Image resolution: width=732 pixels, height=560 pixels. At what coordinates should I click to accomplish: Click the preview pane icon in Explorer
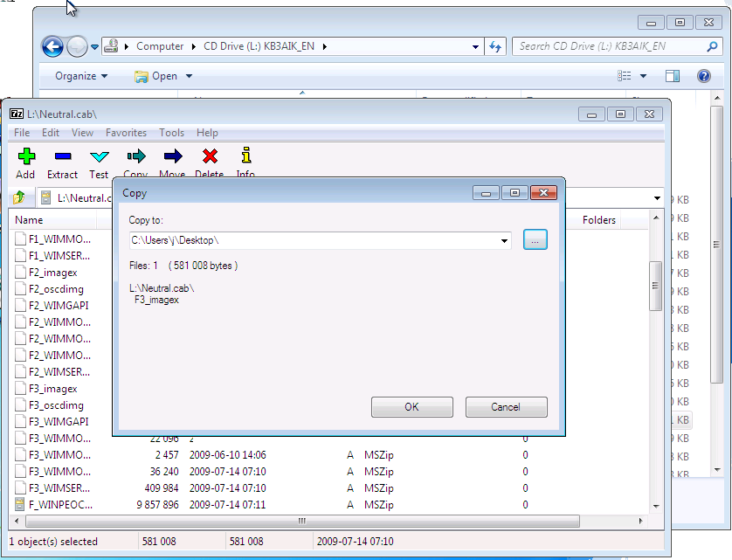[673, 75]
